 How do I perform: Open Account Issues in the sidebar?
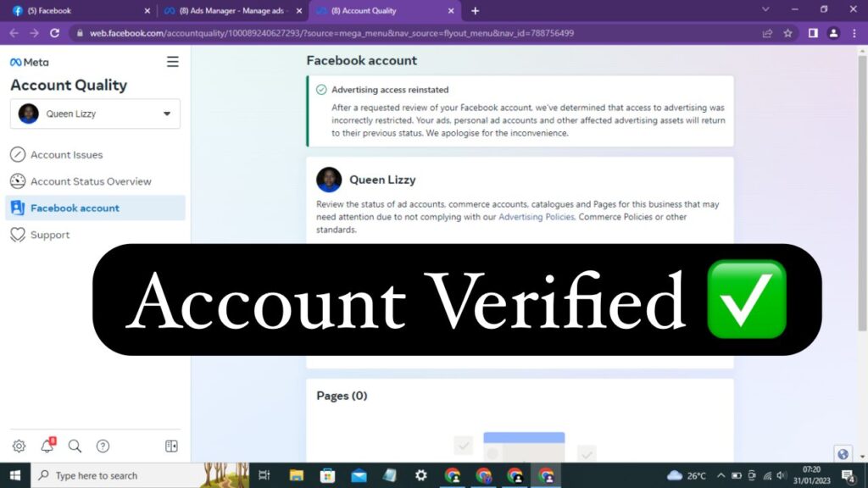pos(95,154)
